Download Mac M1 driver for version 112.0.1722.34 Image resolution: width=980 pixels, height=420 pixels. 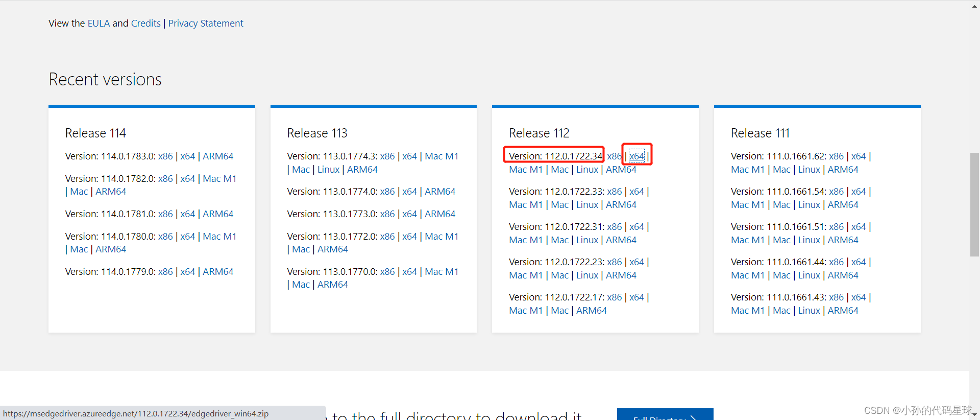(x=526, y=170)
